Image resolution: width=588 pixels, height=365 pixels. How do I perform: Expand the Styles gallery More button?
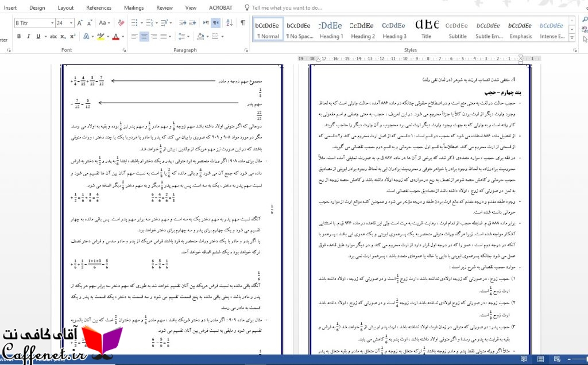[x=572, y=37]
